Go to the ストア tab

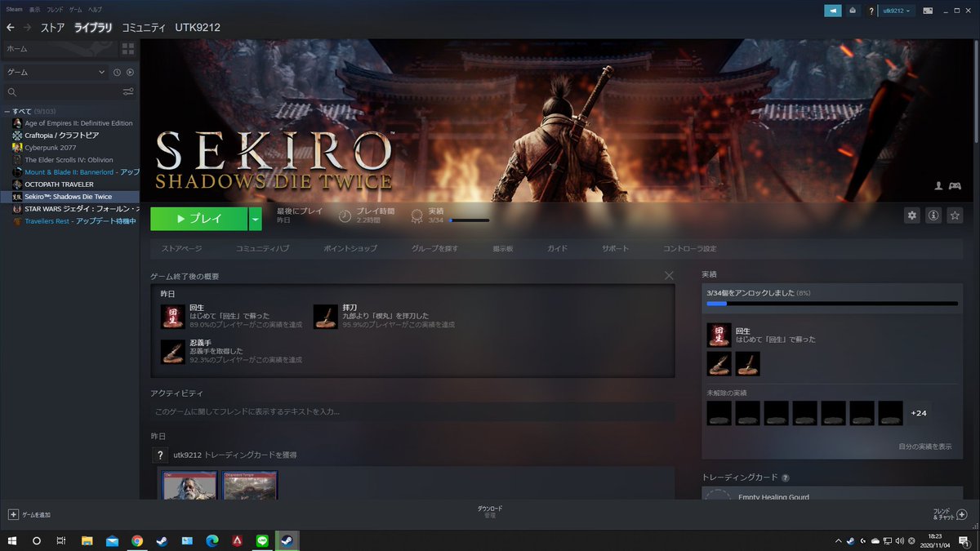(53, 28)
